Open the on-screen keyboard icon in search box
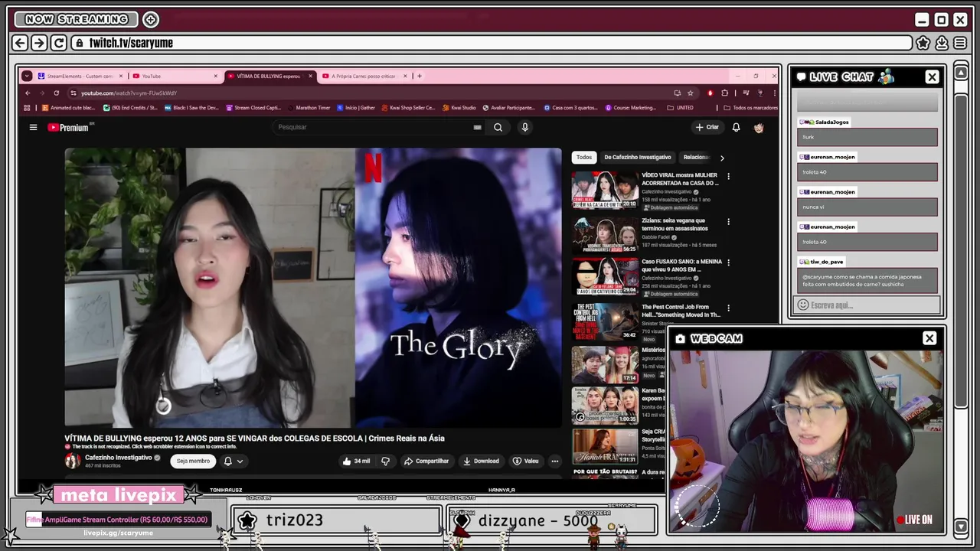 [x=477, y=127]
